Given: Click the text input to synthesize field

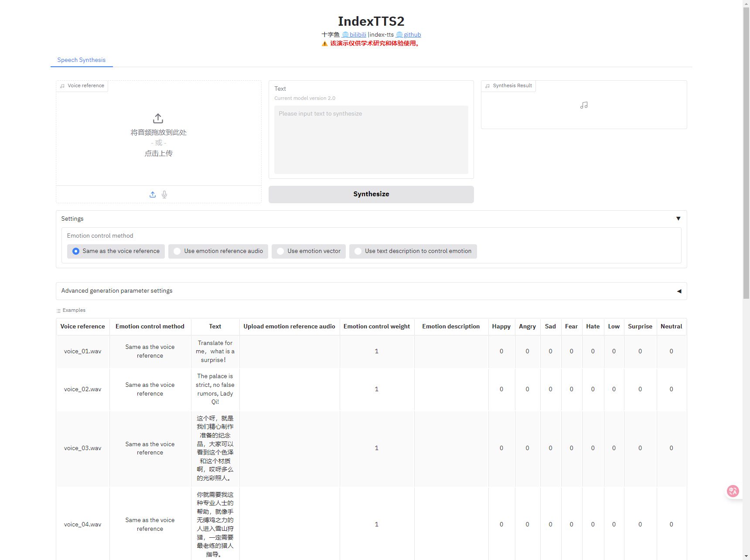Looking at the screenshot, I should click(371, 140).
